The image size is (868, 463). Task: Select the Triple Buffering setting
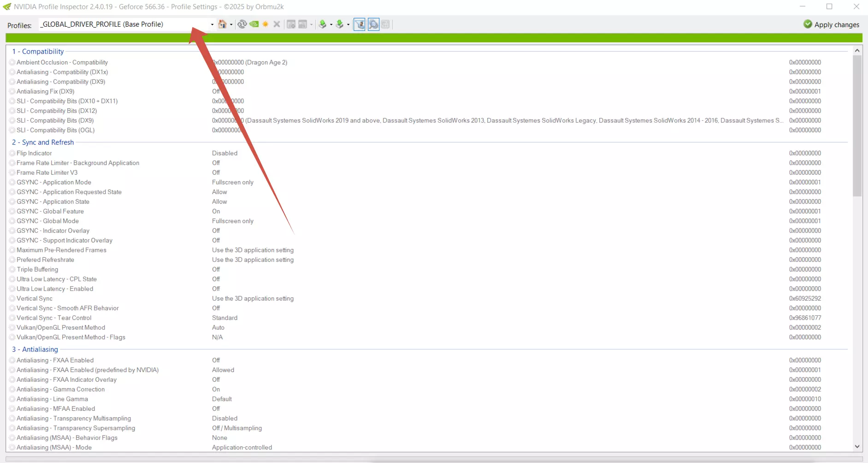click(37, 270)
